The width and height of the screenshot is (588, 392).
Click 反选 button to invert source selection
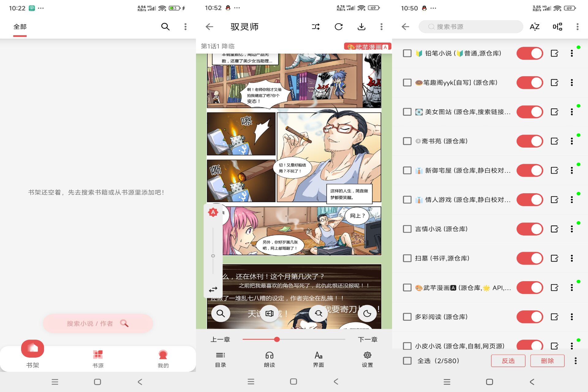click(x=508, y=360)
